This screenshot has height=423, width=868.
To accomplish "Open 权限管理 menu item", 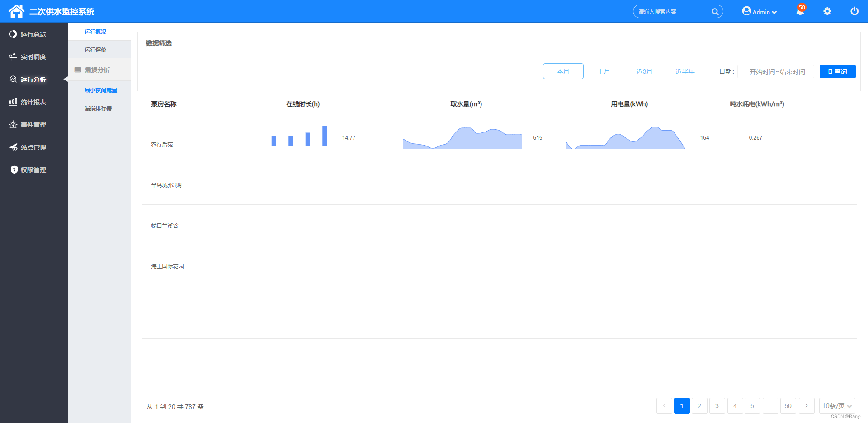I will coord(34,169).
